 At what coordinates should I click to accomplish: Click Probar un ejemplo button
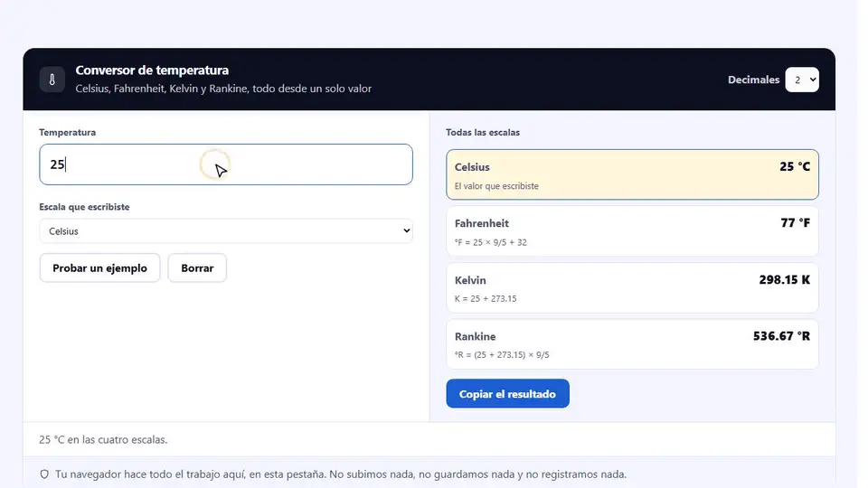[99, 267]
